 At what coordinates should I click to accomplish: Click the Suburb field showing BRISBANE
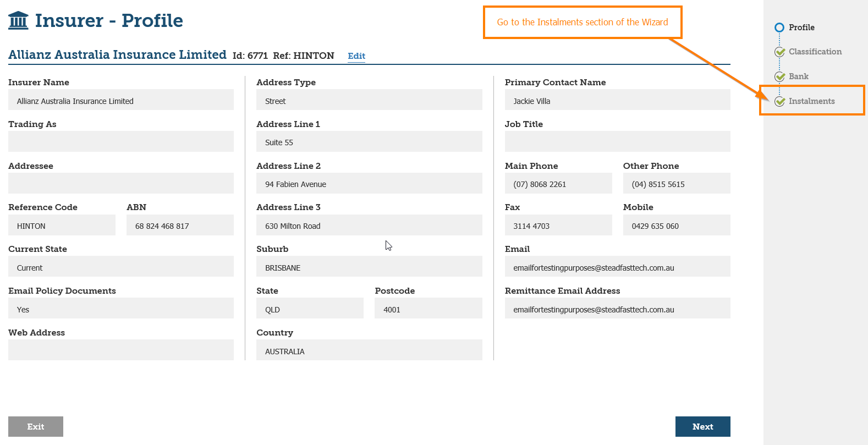[x=369, y=267]
